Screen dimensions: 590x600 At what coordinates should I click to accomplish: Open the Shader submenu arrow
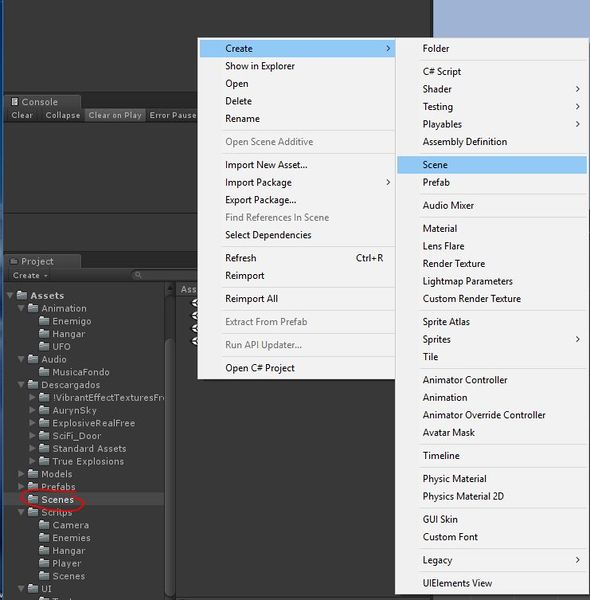pyautogui.click(x=577, y=89)
